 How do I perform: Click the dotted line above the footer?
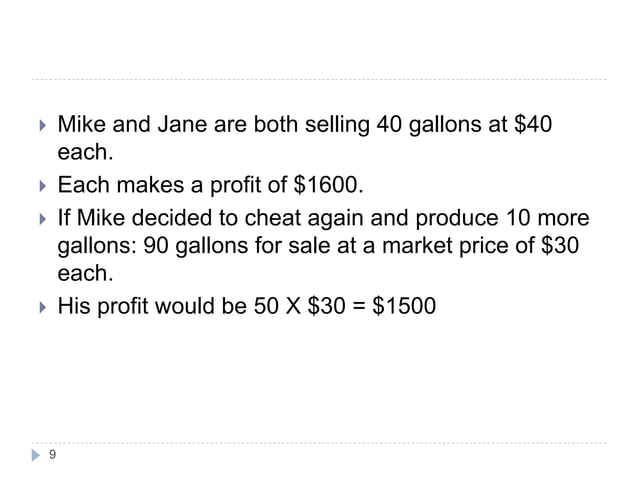[319, 443]
